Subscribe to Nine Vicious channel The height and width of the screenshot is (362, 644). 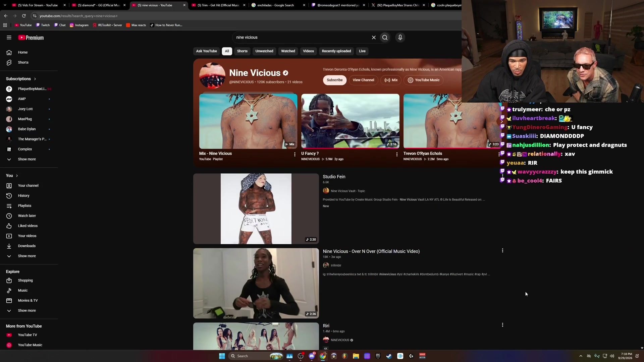(x=334, y=80)
